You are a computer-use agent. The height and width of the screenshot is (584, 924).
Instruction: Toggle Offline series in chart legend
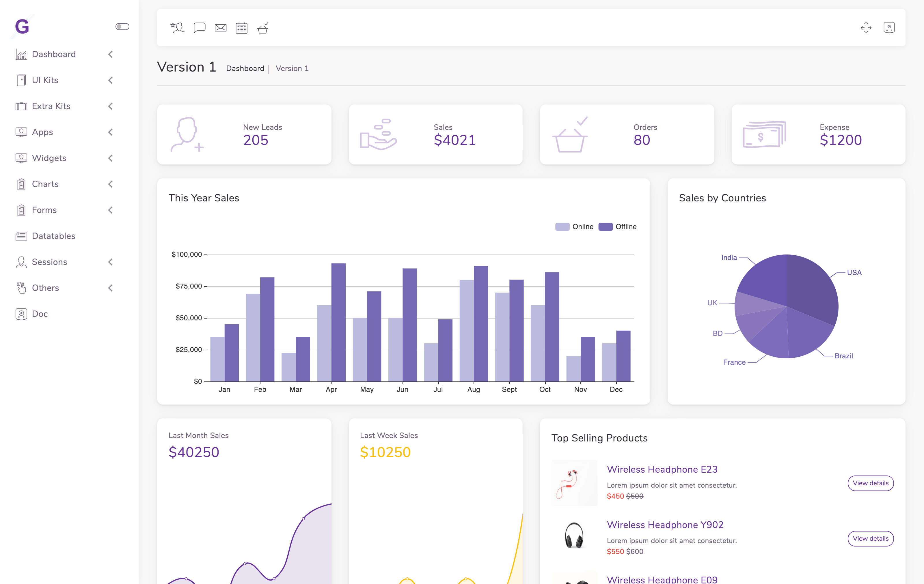pyautogui.click(x=617, y=227)
